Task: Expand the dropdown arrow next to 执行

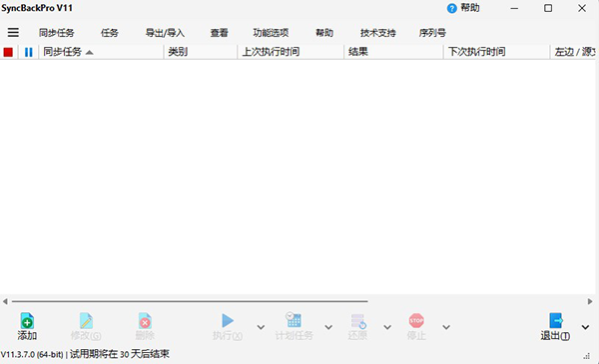Action: [x=261, y=327]
